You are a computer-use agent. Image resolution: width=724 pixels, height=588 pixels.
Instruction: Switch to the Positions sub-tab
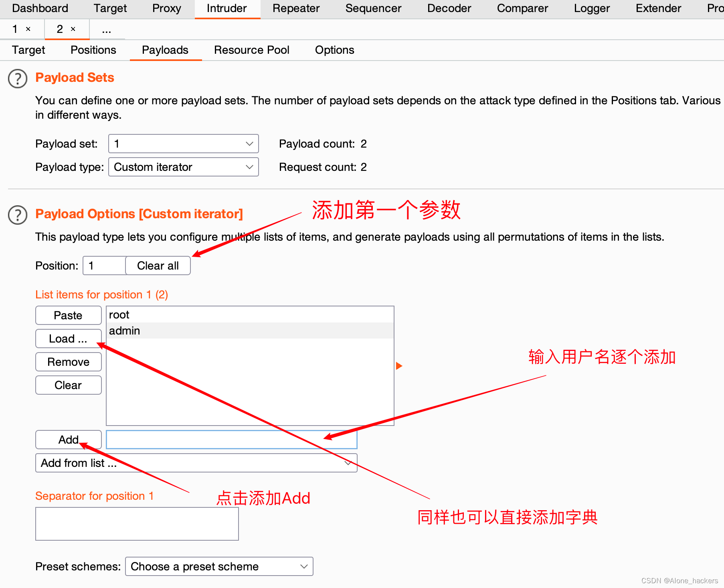pyautogui.click(x=93, y=50)
